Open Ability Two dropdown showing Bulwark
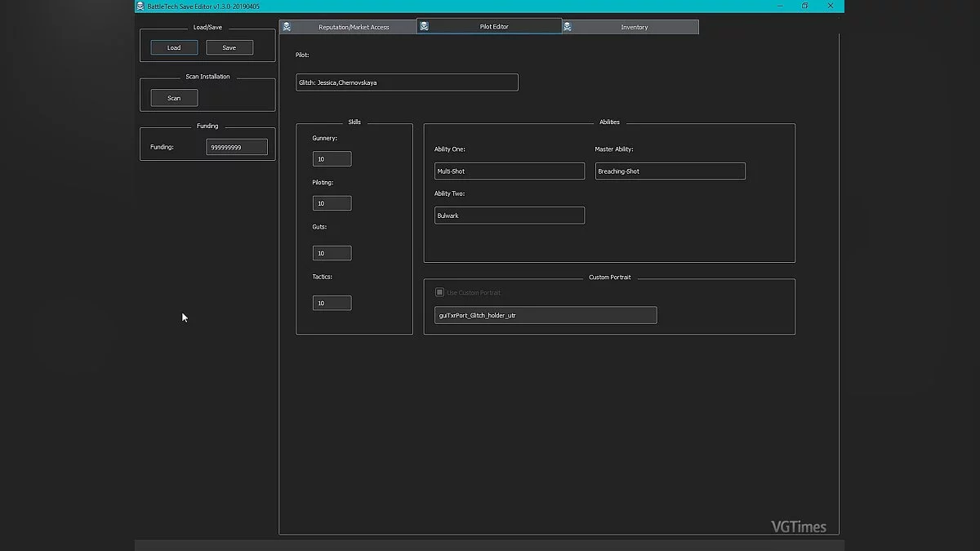The image size is (980, 551). click(510, 216)
